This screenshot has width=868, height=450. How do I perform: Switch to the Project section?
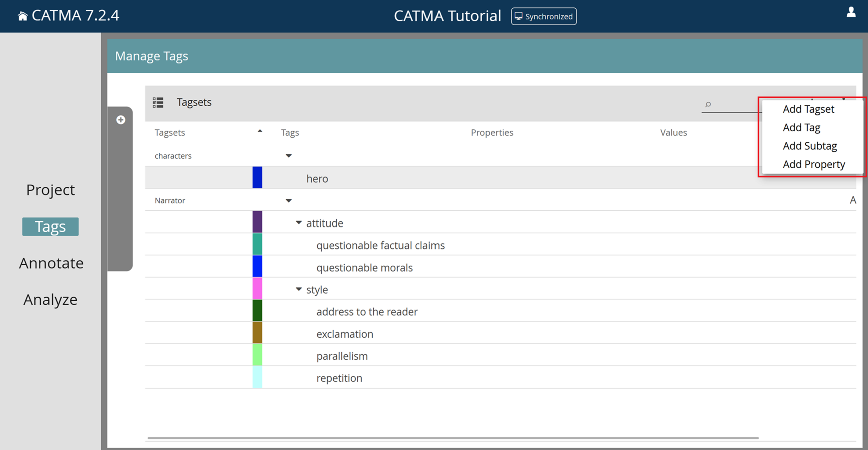pos(50,190)
